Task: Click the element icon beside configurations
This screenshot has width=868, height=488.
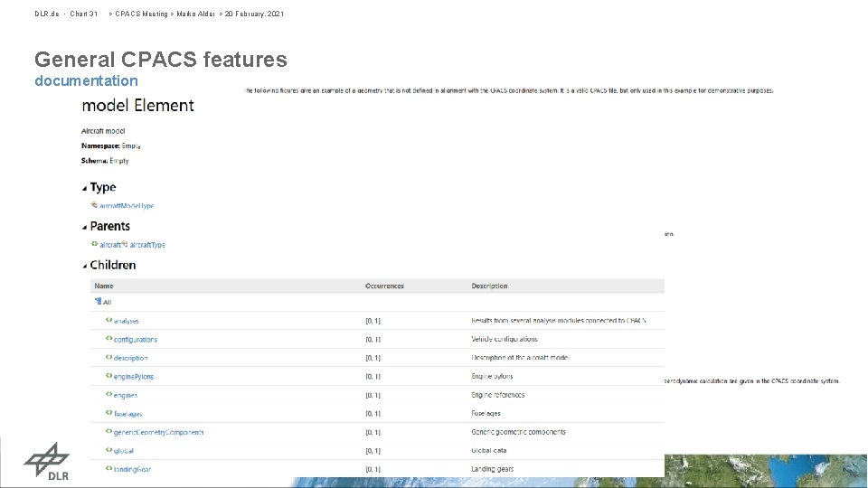Action: click(109, 339)
